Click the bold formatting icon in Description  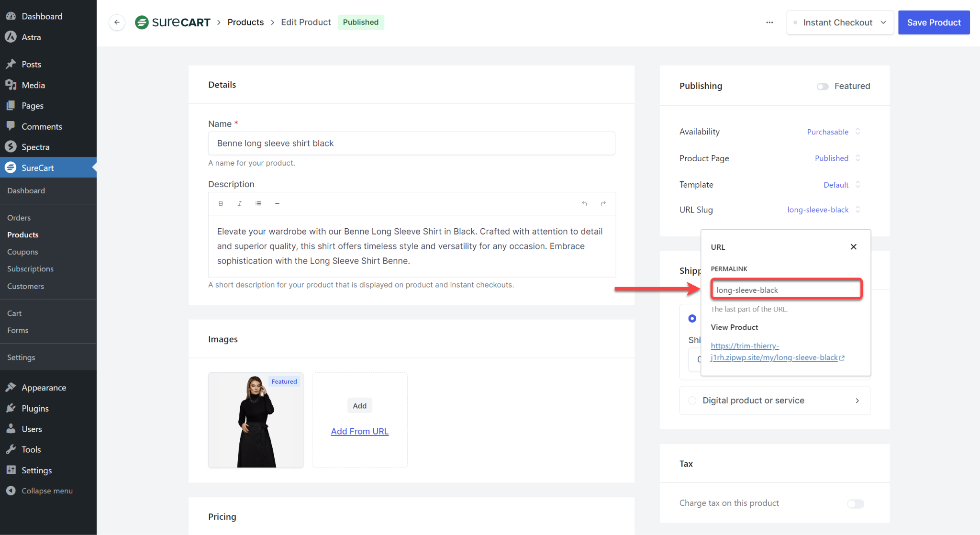pyautogui.click(x=221, y=203)
